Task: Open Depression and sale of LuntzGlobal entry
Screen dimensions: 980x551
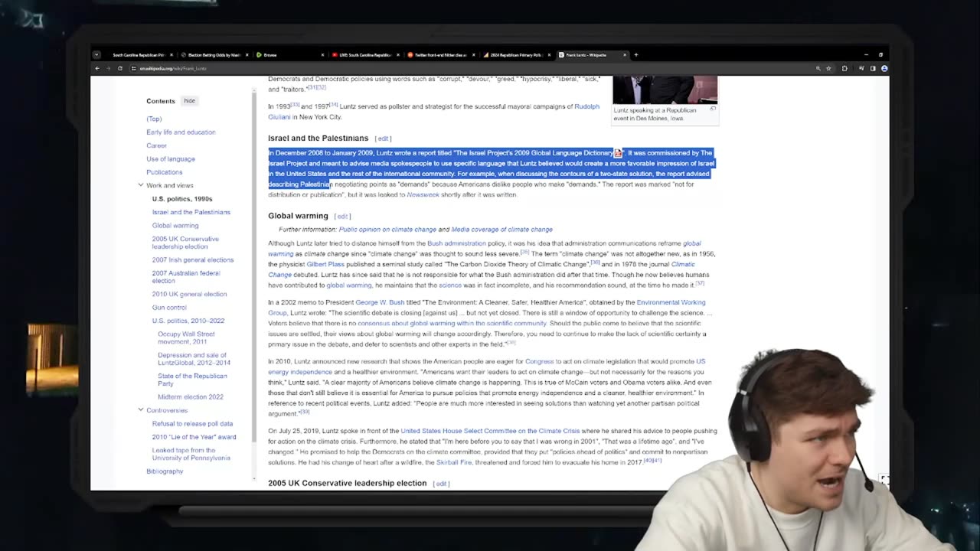Action: (x=194, y=359)
